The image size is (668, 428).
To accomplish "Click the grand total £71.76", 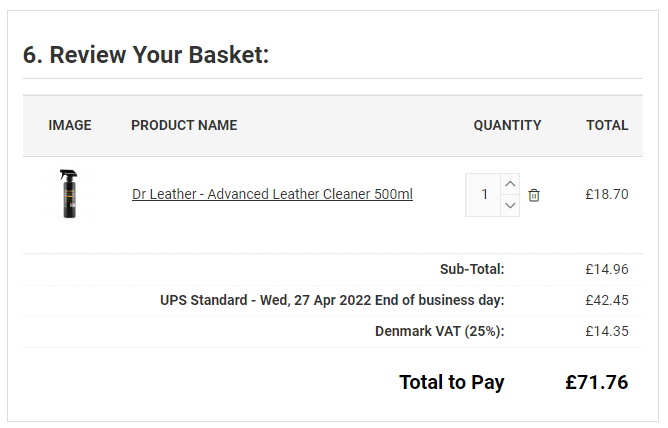I will click(597, 382).
